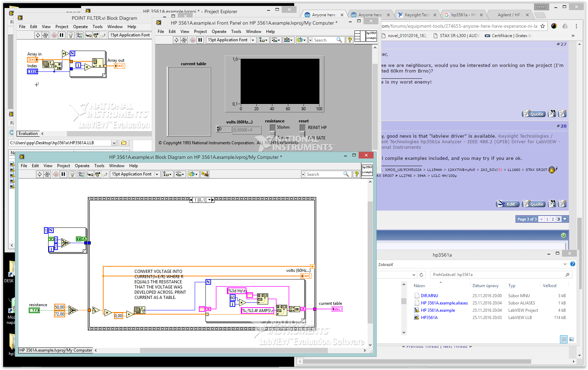Open DIR.MNU file in explorer window
This screenshot has height=370, width=588.
click(x=429, y=296)
